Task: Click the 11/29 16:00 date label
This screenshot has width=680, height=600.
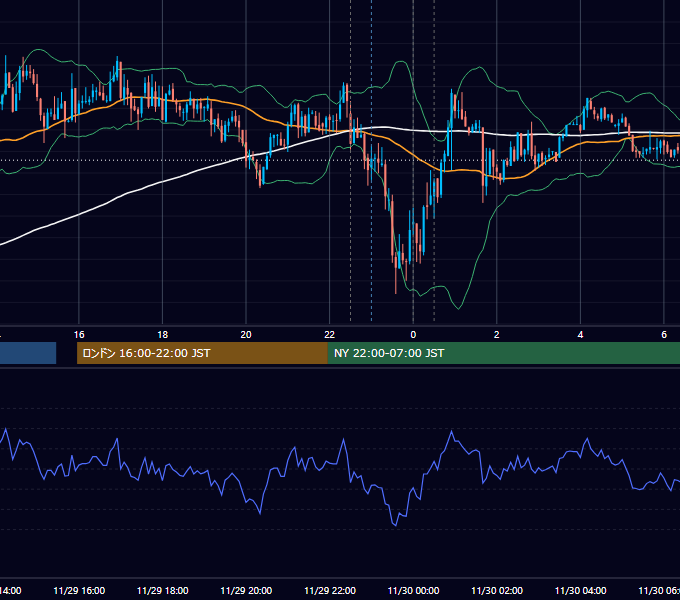Action: (79, 590)
